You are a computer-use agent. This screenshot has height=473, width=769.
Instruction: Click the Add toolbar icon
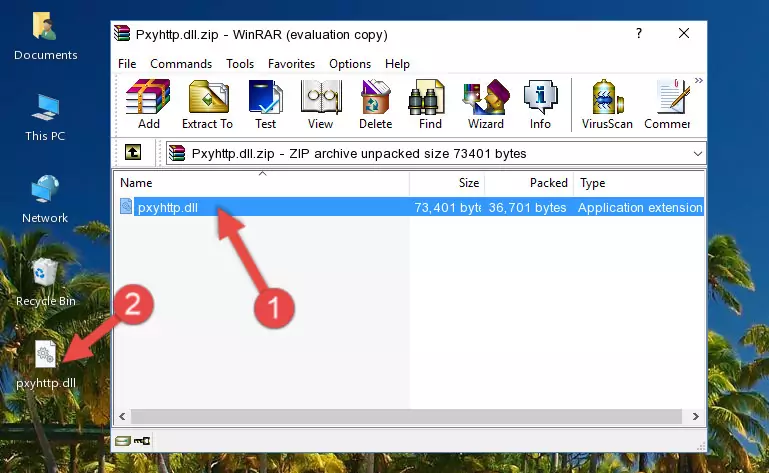[x=148, y=105]
